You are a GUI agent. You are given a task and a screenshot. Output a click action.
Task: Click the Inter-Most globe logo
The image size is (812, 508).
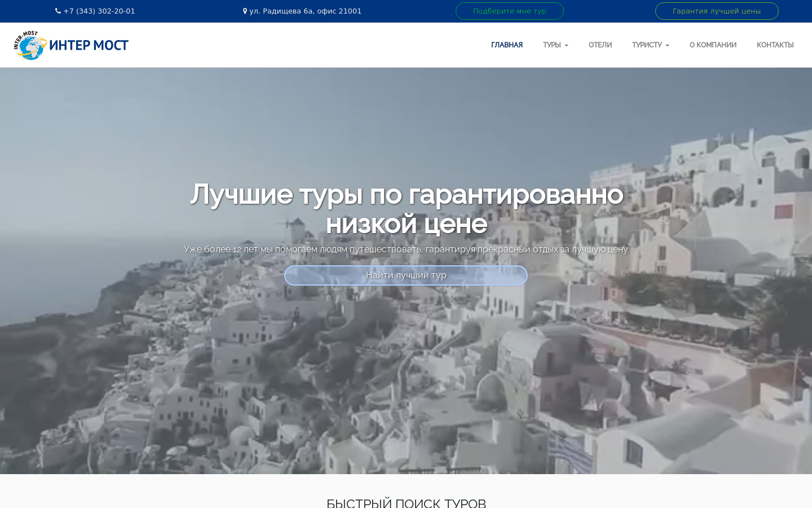coord(29,45)
